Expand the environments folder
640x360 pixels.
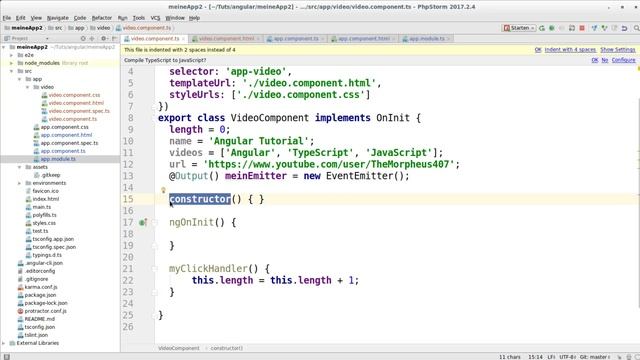click(x=19, y=183)
